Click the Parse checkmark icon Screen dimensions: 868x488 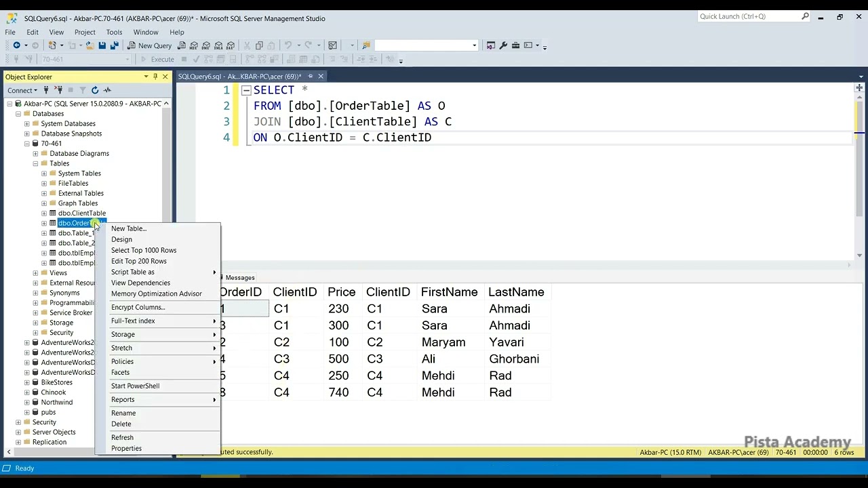196,59
